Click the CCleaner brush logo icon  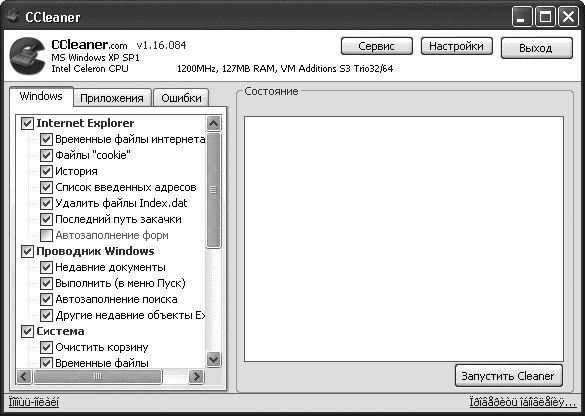tap(28, 56)
